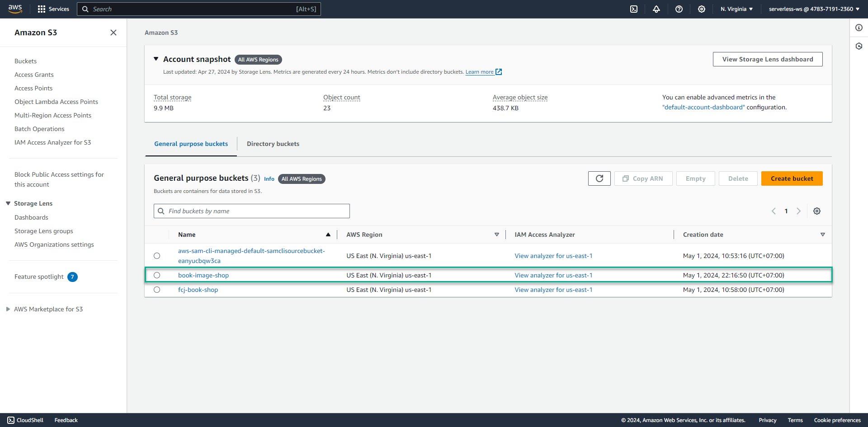868x427 pixels.
Task: Open the fcj-book-shop bucket link
Action: coord(198,290)
